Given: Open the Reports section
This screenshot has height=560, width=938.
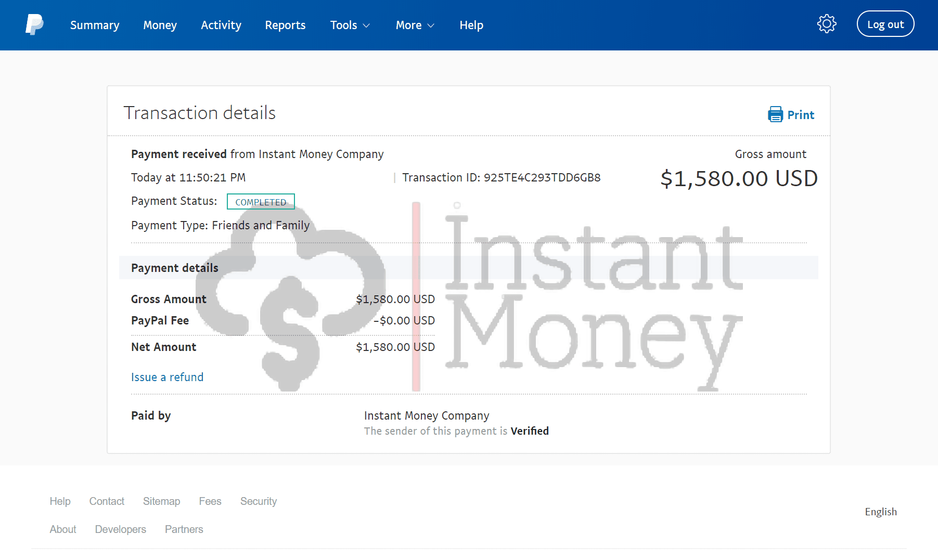Looking at the screenshot, I should point(285,25).
